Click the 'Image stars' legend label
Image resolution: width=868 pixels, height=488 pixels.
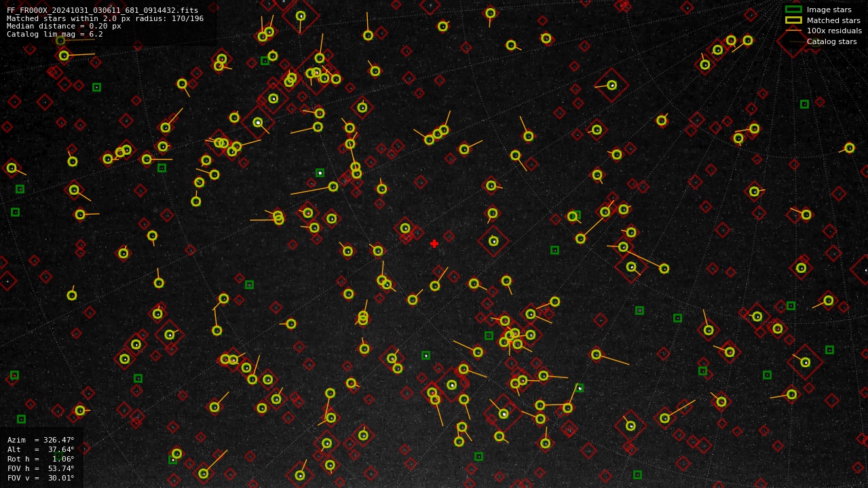click(x=829, y=10)
